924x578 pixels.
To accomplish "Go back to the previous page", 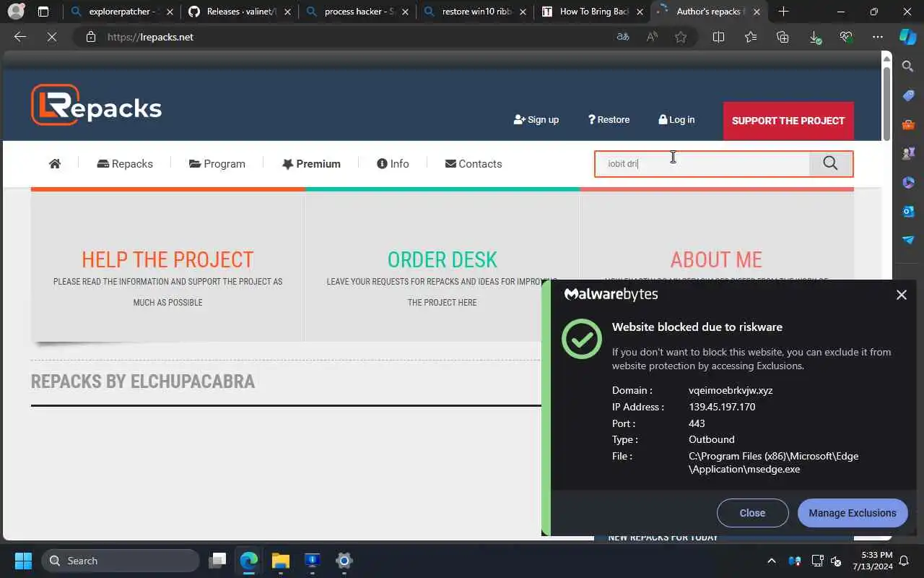I will tap(20, 37).
